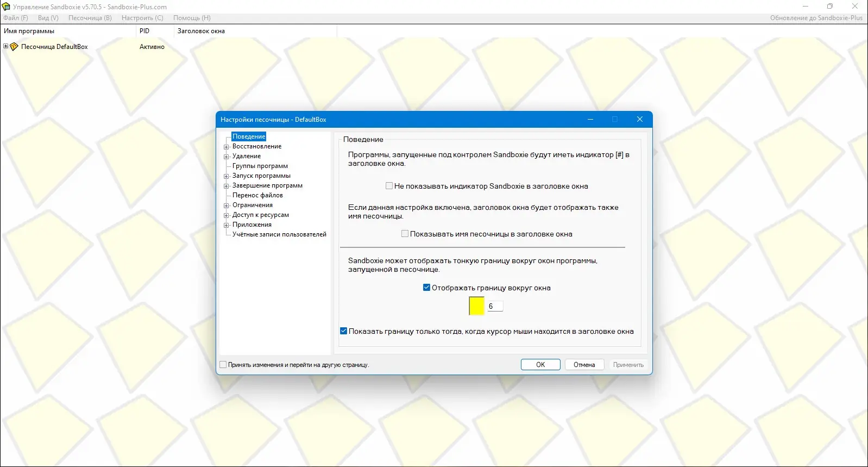Restore down the main Sandboxie window
Image resolution: width=868 pixels, height=467 pixels.
[x=830, y=7]
